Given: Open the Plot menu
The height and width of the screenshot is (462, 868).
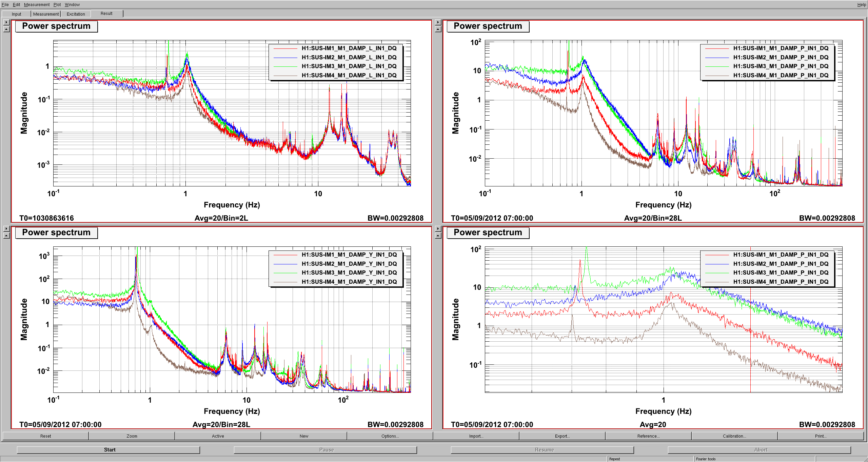Looking at the screenshot, I should (57, 4).
